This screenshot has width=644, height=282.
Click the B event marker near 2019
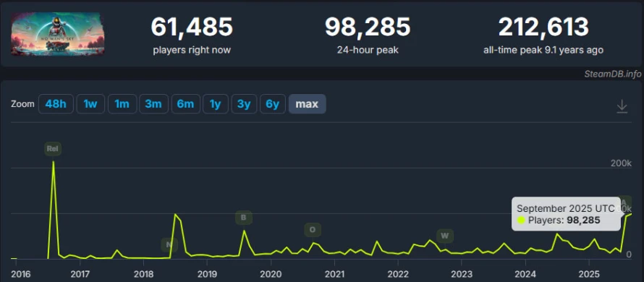point(244,218)
